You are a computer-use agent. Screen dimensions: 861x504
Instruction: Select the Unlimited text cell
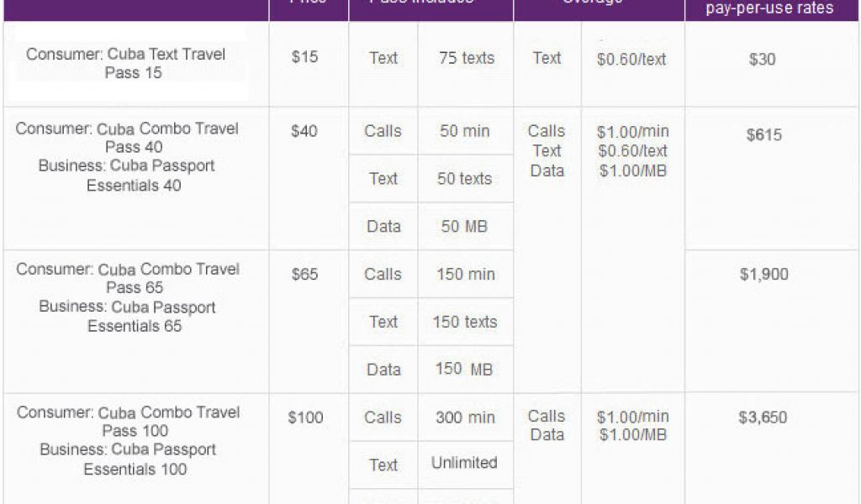point(464,463)
